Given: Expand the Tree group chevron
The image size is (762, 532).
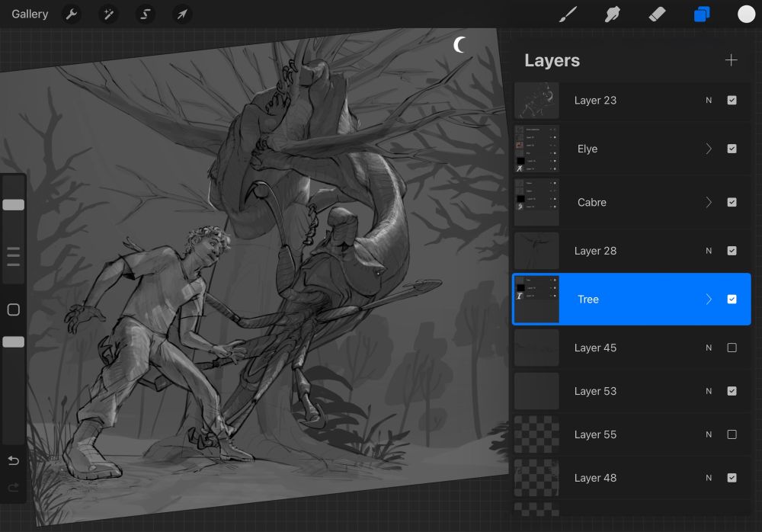Looking at the screenshot, I should (x=709, y=300).
